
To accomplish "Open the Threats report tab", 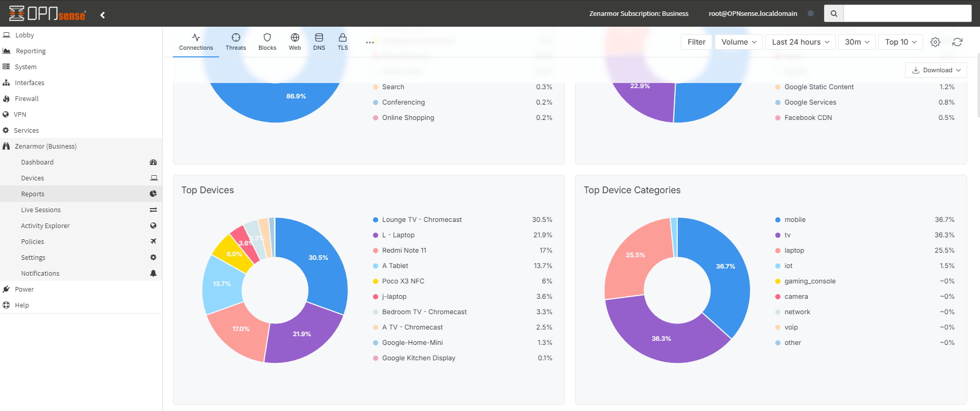I will (x=236, y=42).
